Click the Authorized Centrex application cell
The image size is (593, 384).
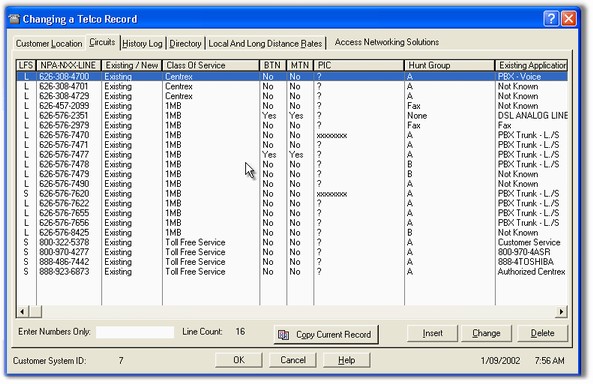click(x=531, y=272)
